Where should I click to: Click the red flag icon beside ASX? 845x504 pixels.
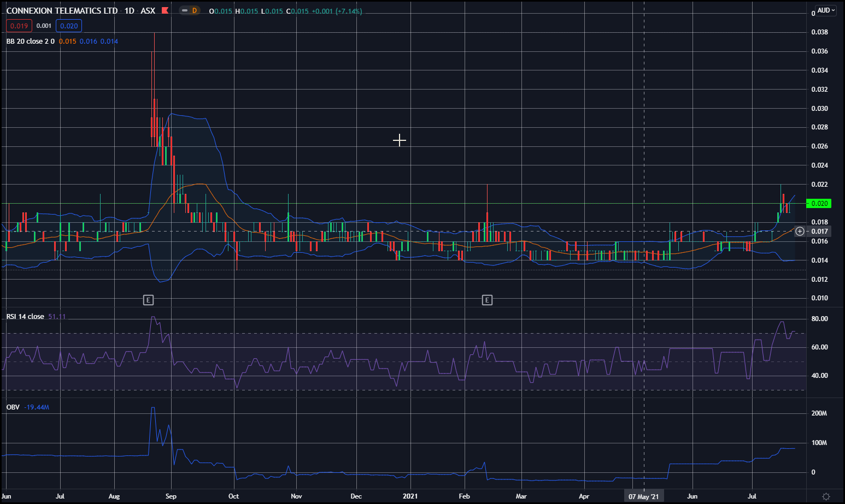[165, 11]
